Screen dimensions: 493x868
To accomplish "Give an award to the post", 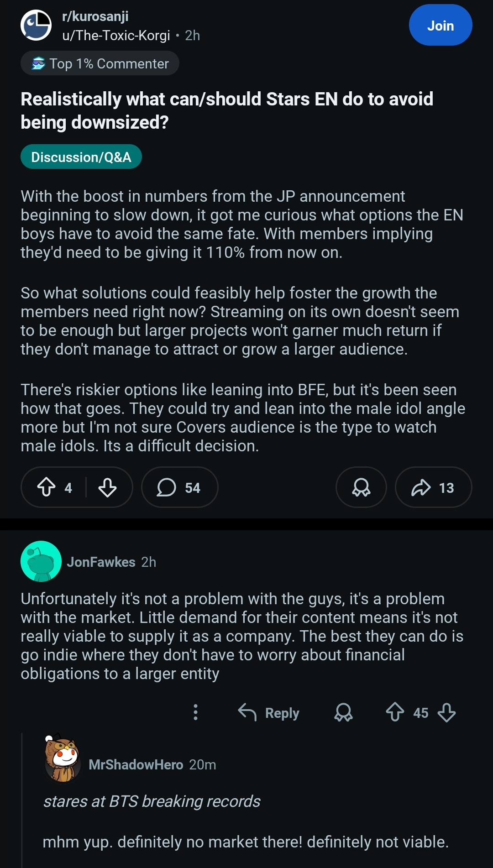I will click(x=361, y=487).
